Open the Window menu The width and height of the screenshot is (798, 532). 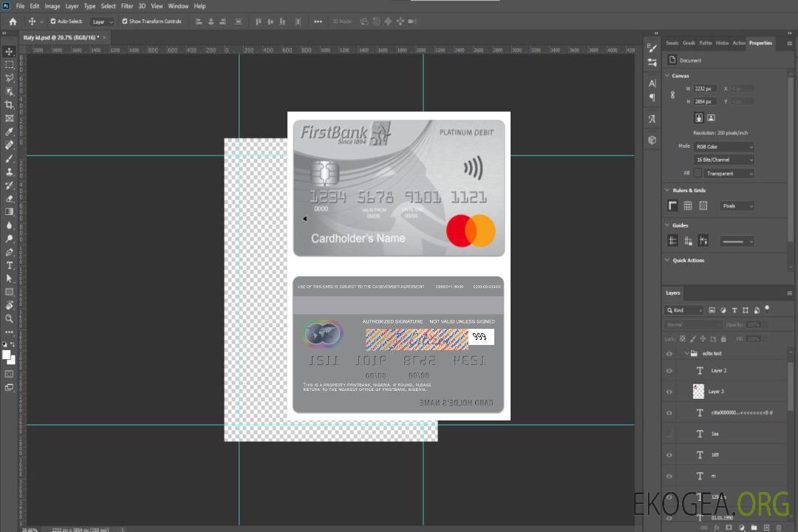(178, 6)
